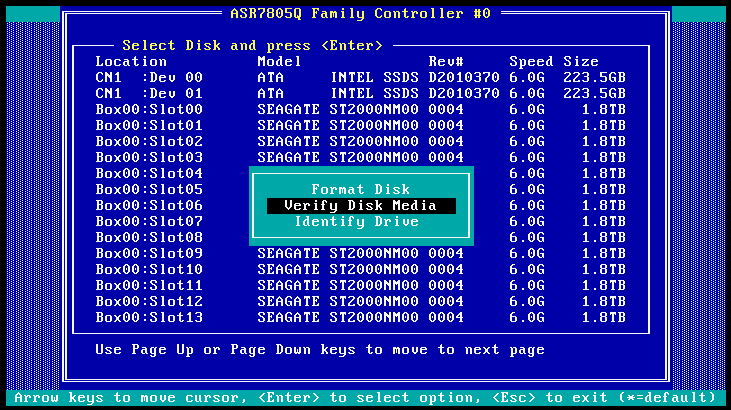Click the Location column header
The height and width of the screenshot is (410, 731).
[131, 61]
